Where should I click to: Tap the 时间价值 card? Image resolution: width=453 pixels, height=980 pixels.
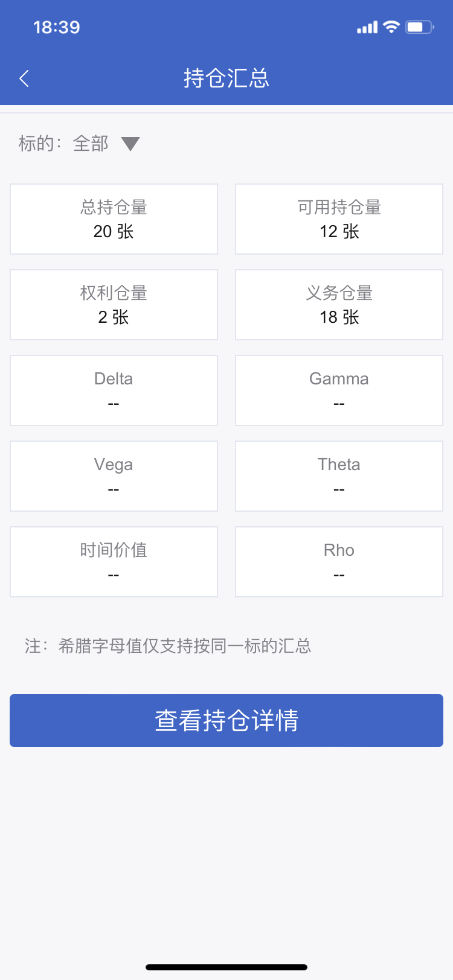[114, 562]
